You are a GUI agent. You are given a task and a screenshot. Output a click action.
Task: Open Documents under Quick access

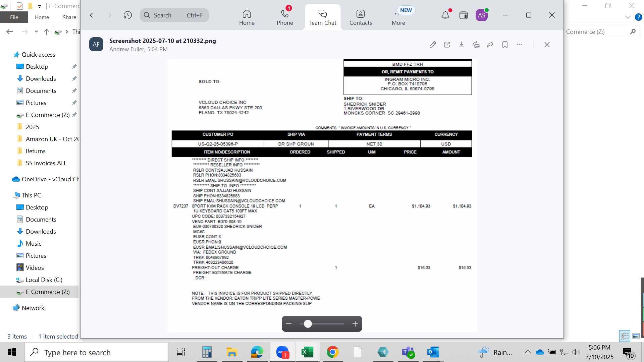[41, 91]
